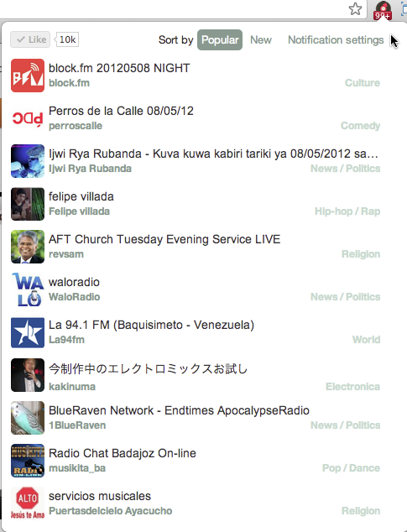Click the bookmark star icon
The height and width of the screenshot is (532, 407).
355,9
